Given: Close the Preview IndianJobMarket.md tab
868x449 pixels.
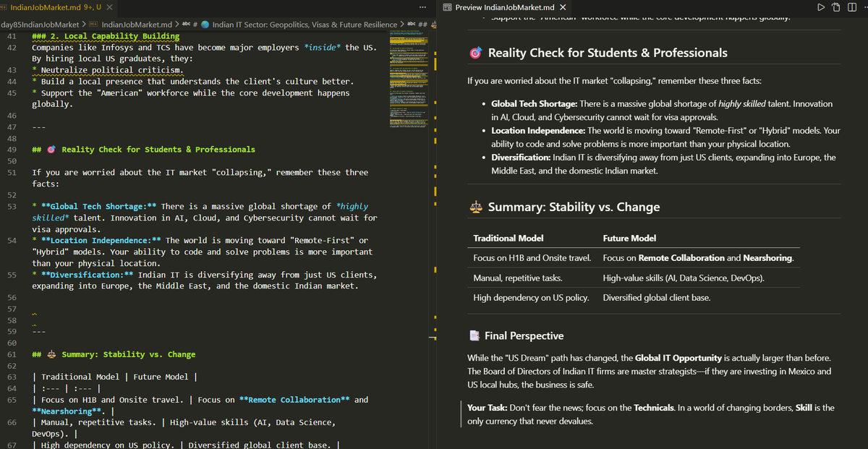Looking at the screenshot, I should tap(563, 7).
